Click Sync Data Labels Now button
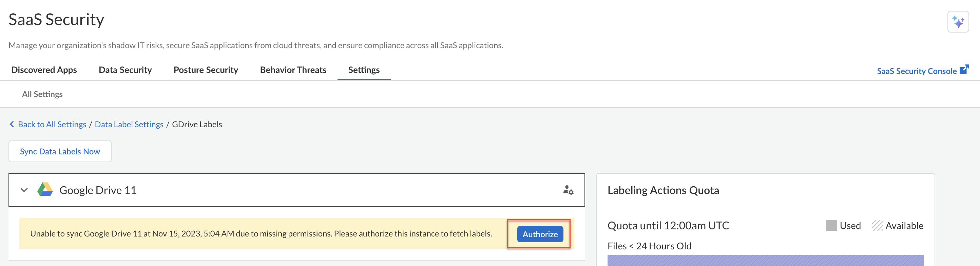Image resolution: width=980 pixels, height=266 pixels. pyautogui.click(x=60, y=151)
